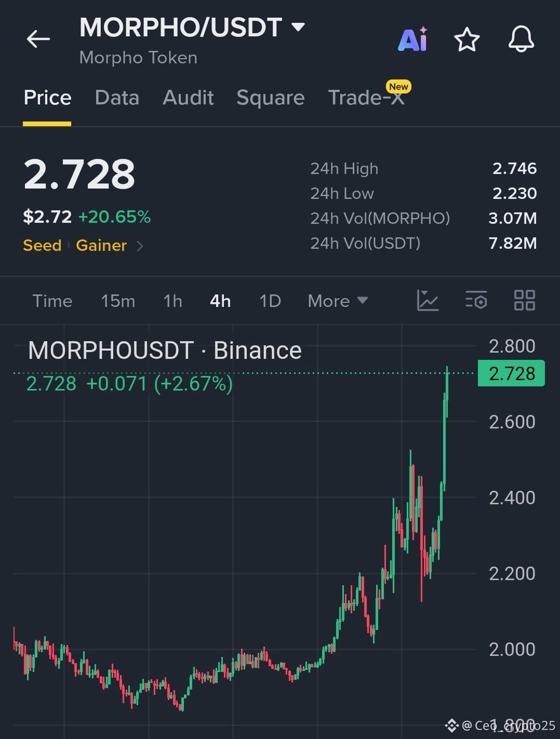Tap the green 2.728 price marker
This screenshot has width=560, height=739.
(511, 373)
